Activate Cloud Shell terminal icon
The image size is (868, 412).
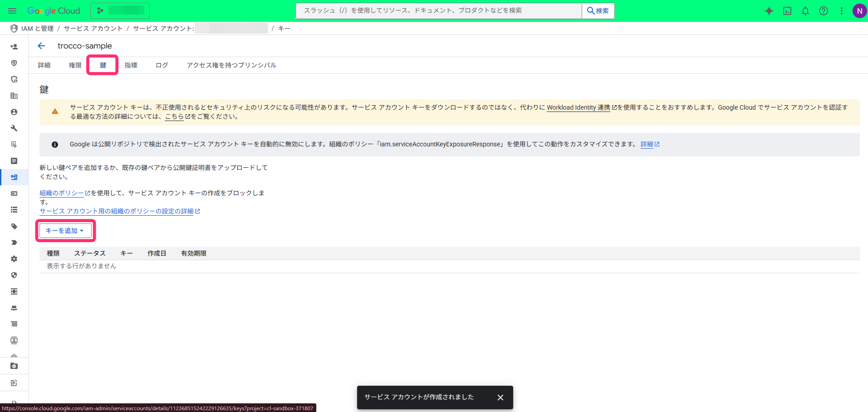click(x=787, y=11)
